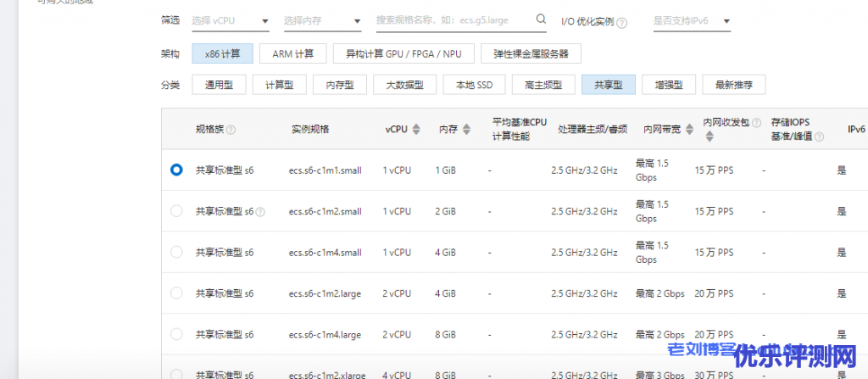Switch to 异构计算 GPU / FPGA / NPU tab
Screen dimensions: 868x379
click(403, 54)
